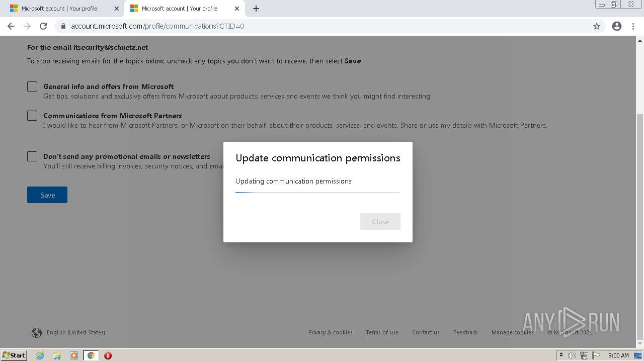
Task: Show hidden system tray icons
Action: (561, 355)
